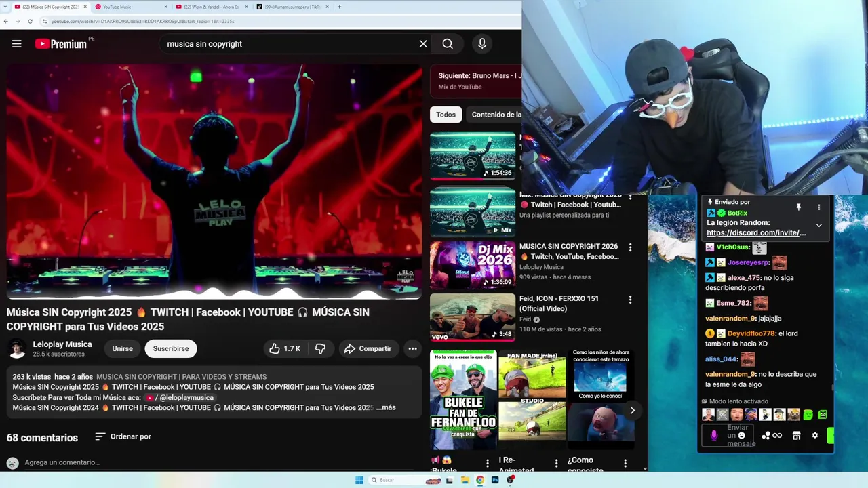Image resolution: width=868 pixels, height=488 pixels.
Task: Select the 'Contenido de la' filter chip
Action: click(x=496, y=115)
